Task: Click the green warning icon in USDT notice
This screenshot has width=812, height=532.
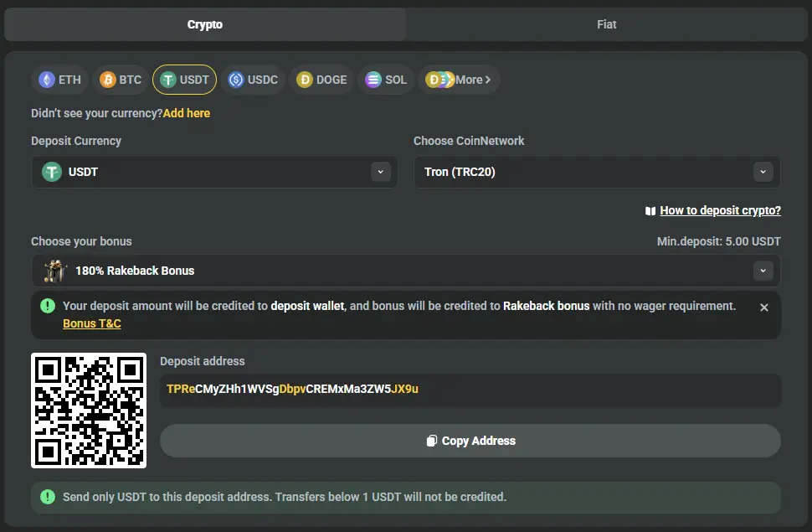Action: pos(48,497)
